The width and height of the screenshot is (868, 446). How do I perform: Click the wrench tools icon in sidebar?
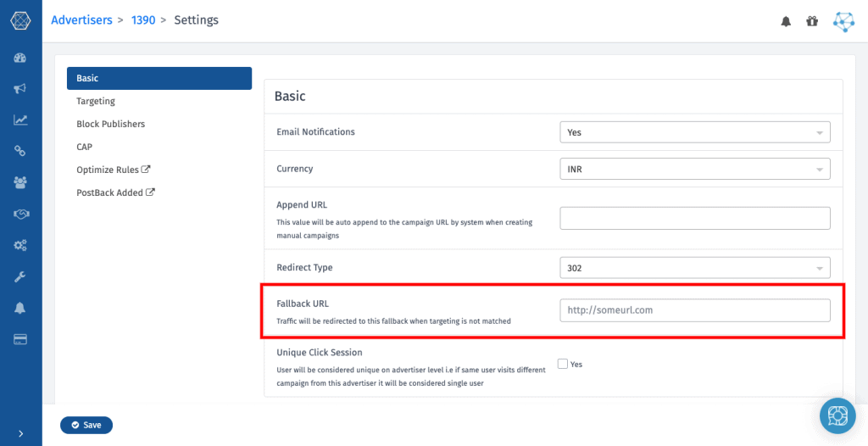[20, 276]
